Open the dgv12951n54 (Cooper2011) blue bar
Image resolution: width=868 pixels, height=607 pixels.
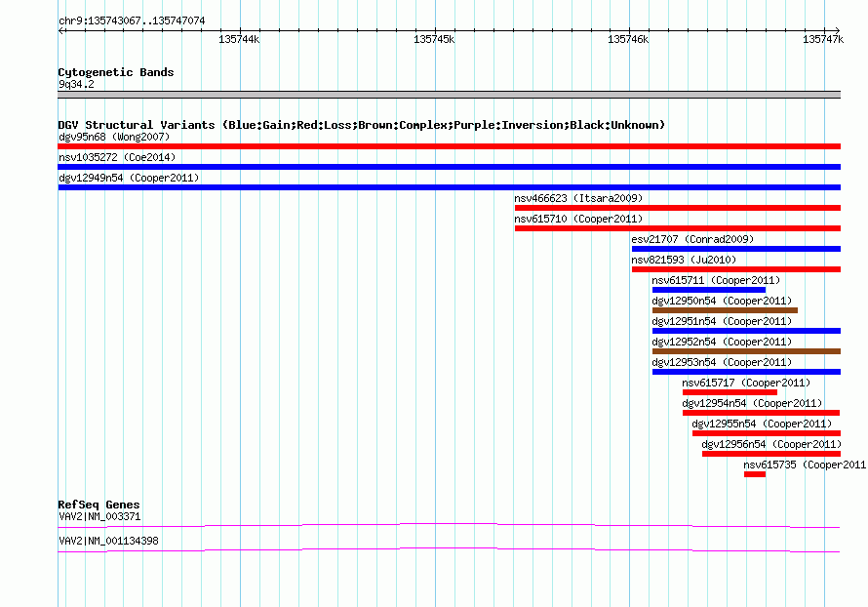tap(746, 331)
